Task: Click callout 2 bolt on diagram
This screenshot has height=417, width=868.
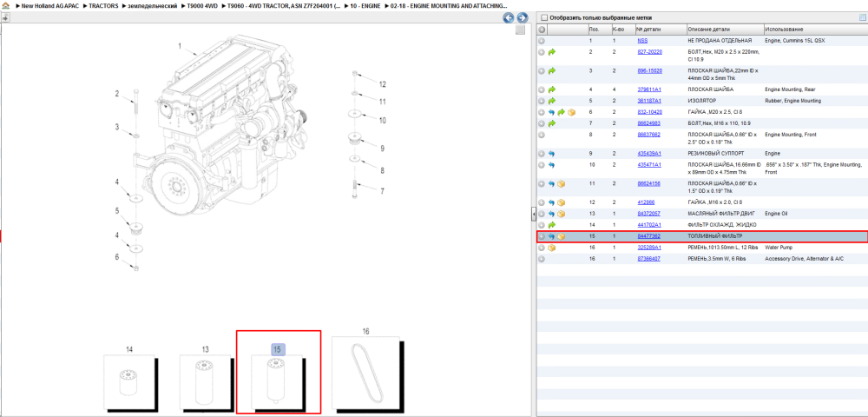Action: [x=117, y=94]
